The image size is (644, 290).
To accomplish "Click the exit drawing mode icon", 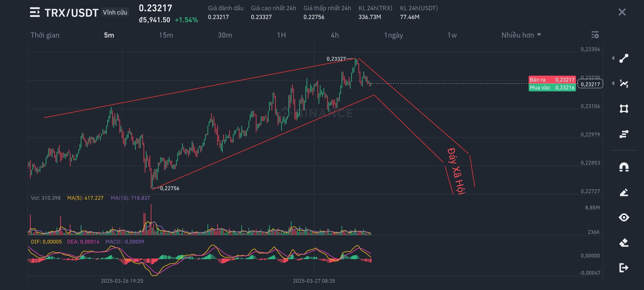I will coord(624,268).
